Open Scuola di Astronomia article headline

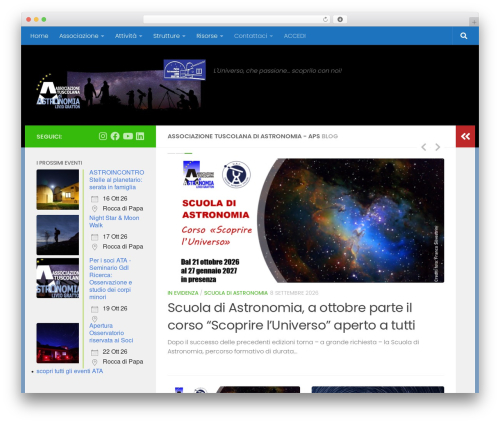coord(291,316)
